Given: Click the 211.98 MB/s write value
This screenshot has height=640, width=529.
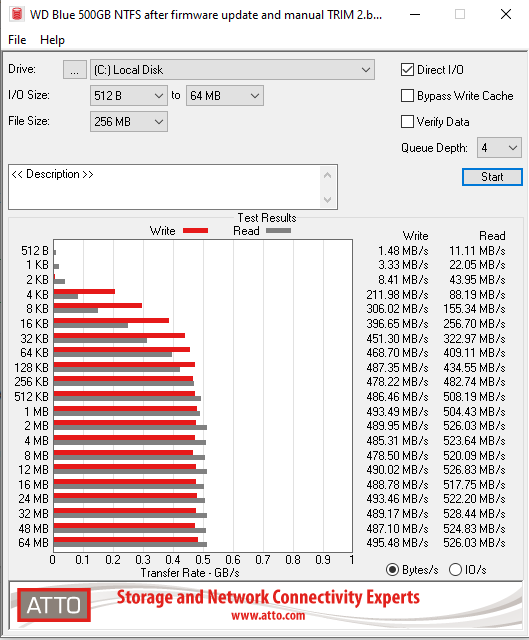Looking at the screenshot, I should click(x=397, y=295).
